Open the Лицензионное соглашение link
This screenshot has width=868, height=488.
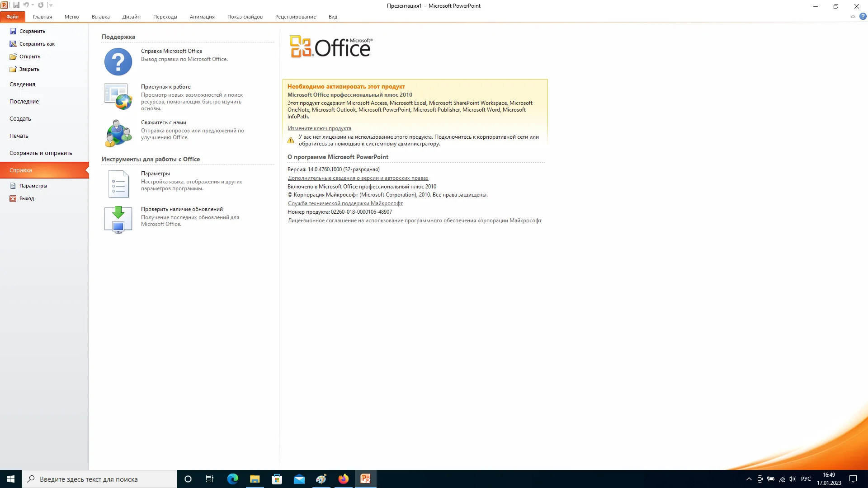415,221
